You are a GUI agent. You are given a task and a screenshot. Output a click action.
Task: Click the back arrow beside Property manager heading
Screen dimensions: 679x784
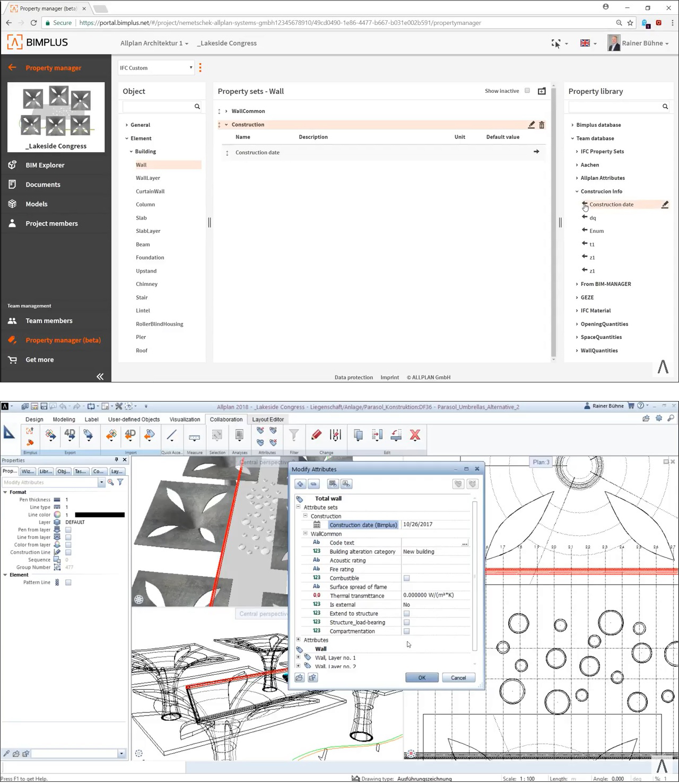click(x=12, y=67)
